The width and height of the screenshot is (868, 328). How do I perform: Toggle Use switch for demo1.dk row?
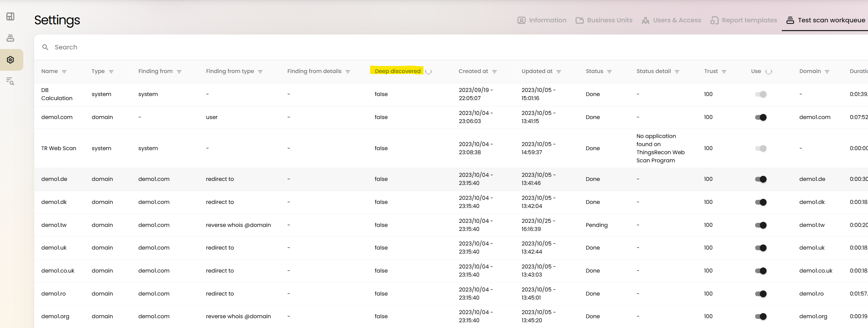[761, 202]
